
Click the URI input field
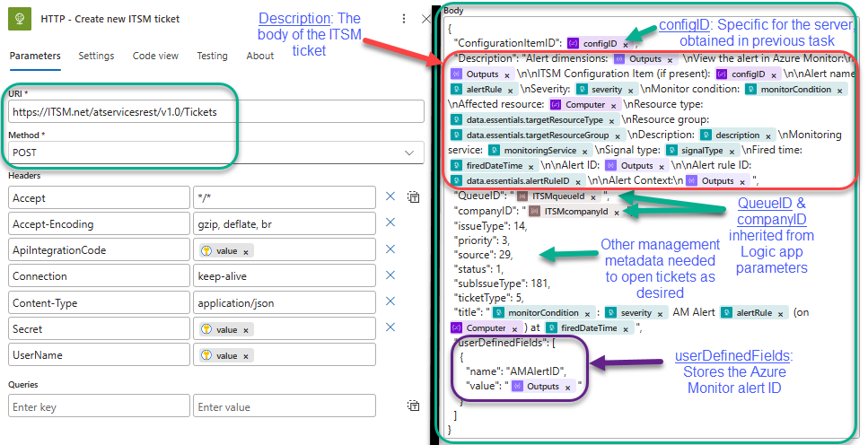tap(216, 112)
